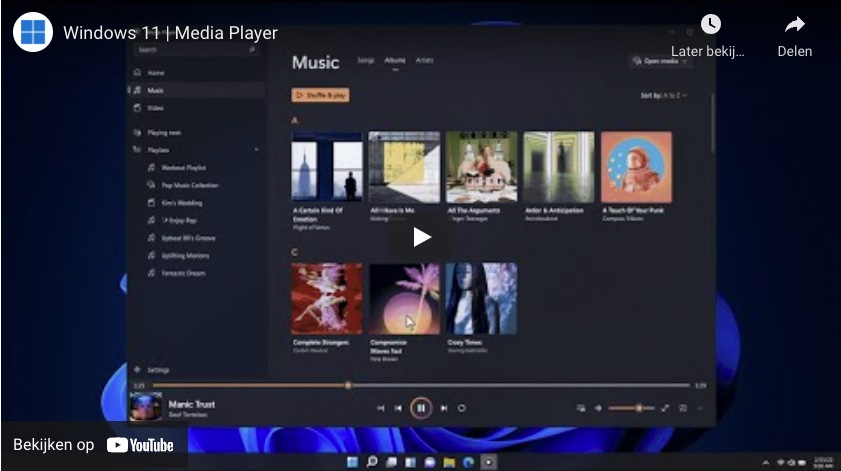Open the video title Windows 11 | Media Player

coord(170,33)
